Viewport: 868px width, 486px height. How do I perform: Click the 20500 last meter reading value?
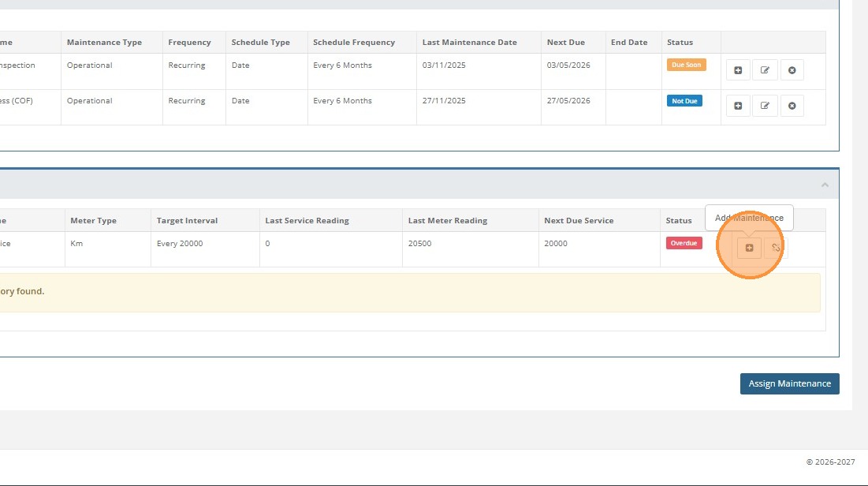pos(419,244)
